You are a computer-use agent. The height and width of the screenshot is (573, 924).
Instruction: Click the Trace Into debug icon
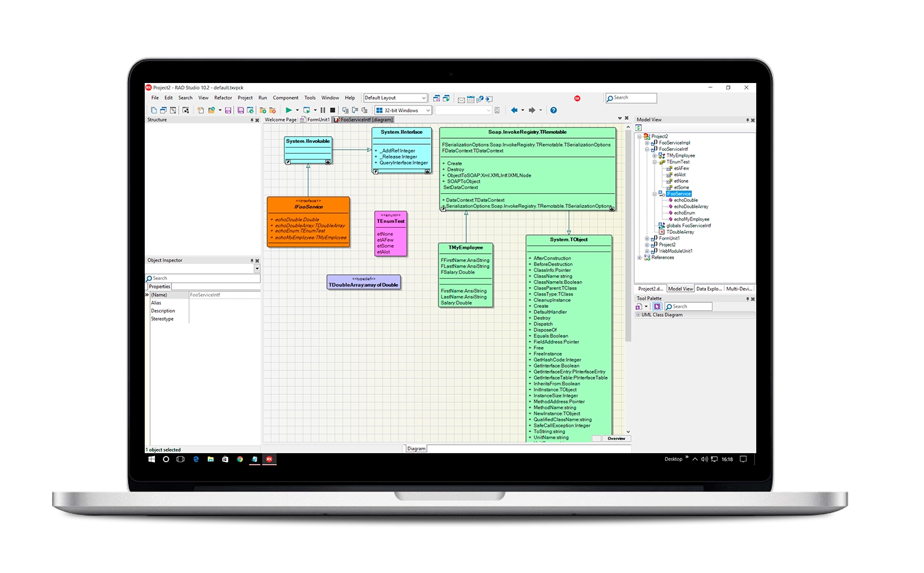[x=345, y=110]
